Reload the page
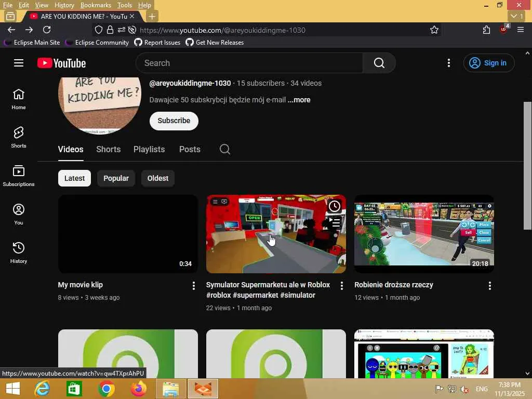The width and height of the screenshot is (532, 399). pyautogui.click(x=47, y=30)
